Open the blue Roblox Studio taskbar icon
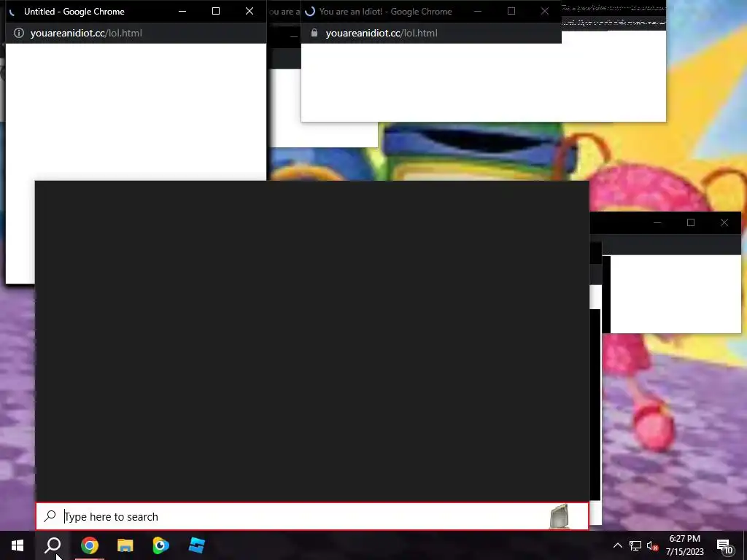The width and height of the screenshot is (747, 560). (x=196, y=545)
